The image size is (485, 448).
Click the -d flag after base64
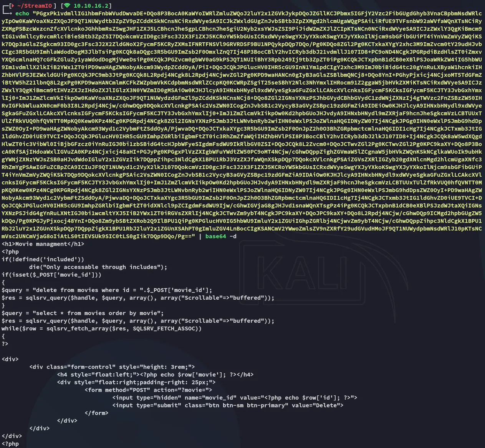pos(233,236)
